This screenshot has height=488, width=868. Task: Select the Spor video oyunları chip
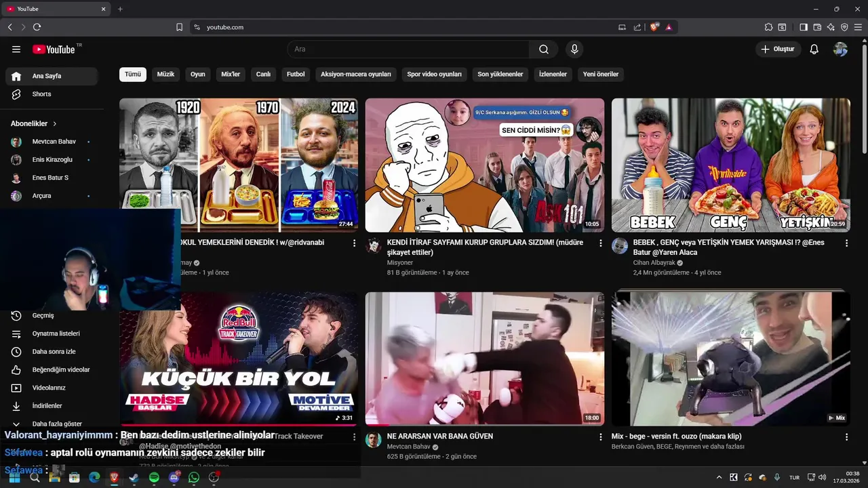pos(435,74)
